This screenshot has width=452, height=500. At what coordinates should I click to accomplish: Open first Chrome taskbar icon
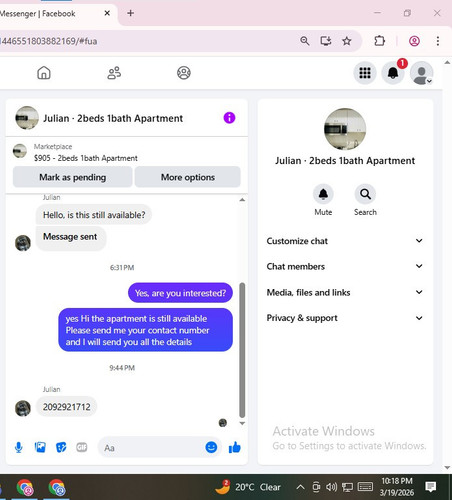[25, 487]
